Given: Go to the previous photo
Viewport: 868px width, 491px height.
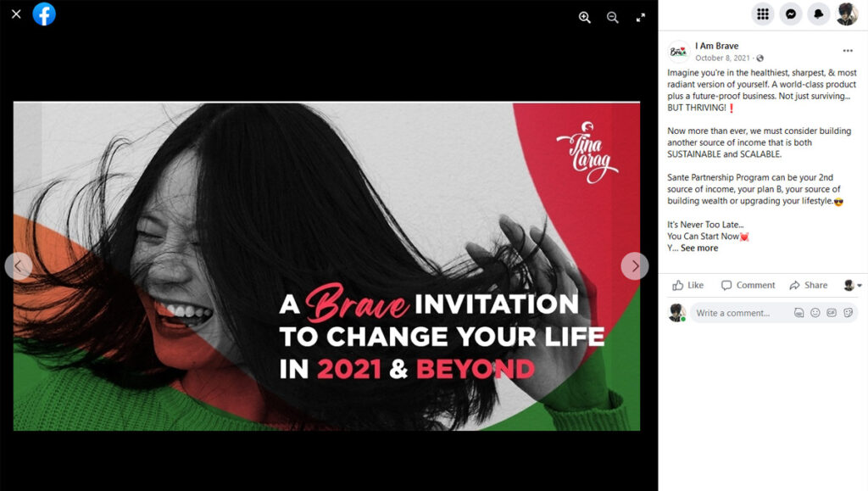Looking at the screenshot, I should [x=19, y=266].
